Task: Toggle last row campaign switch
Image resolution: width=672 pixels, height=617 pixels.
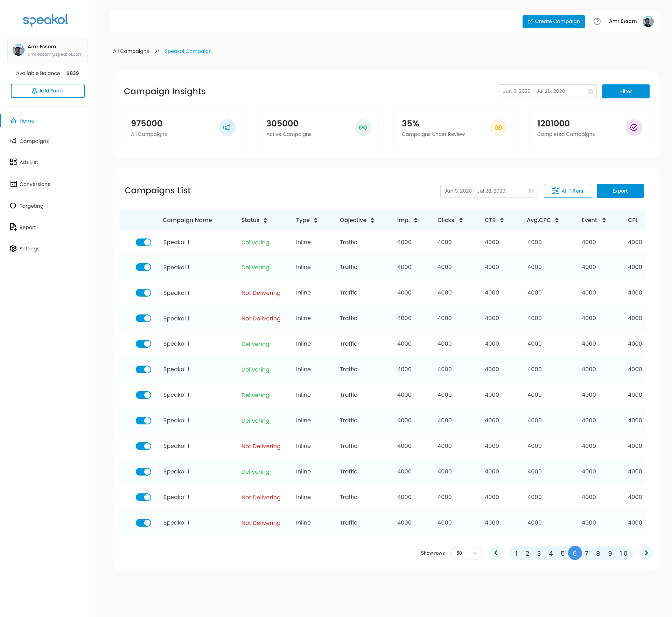Action: pos(143,523)
